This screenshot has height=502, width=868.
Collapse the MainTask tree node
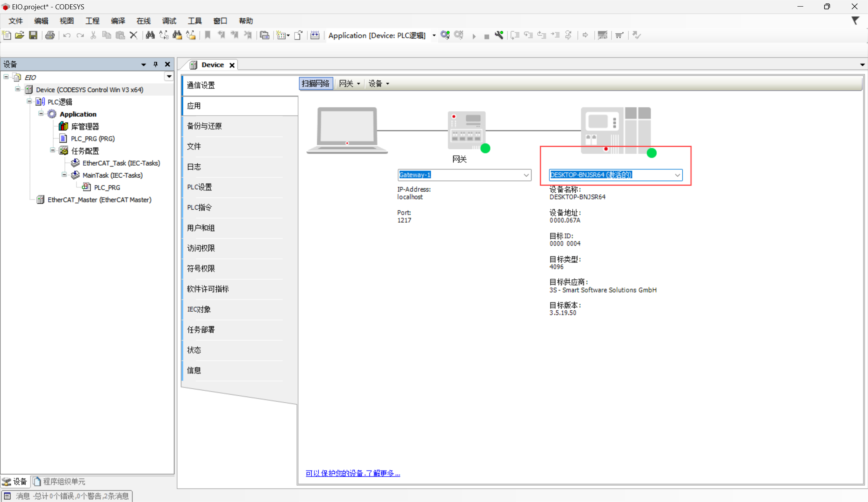64,175
